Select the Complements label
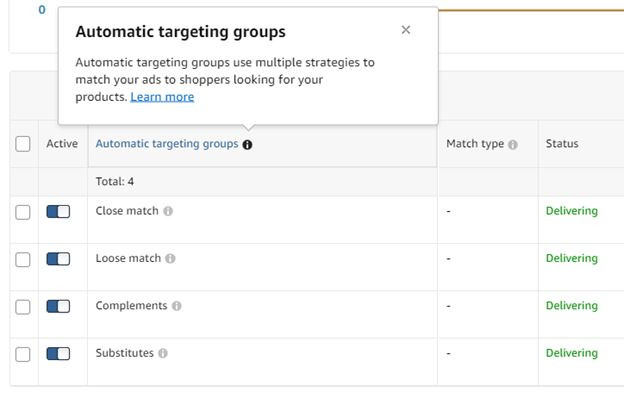624x398 pixels. [x=131, y=306]
